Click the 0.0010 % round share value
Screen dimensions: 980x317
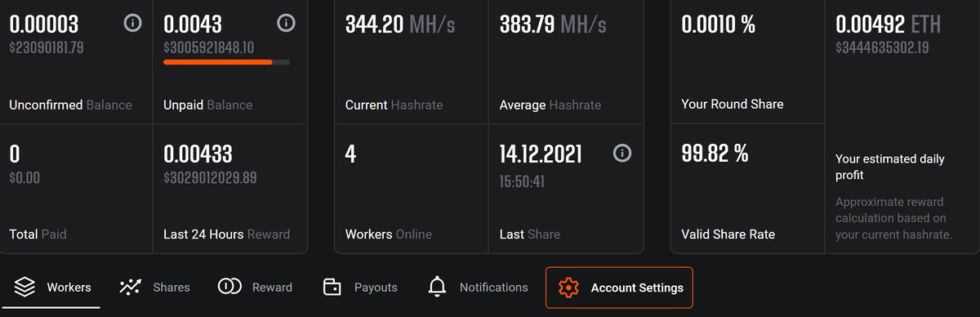[x=719, y=25]
